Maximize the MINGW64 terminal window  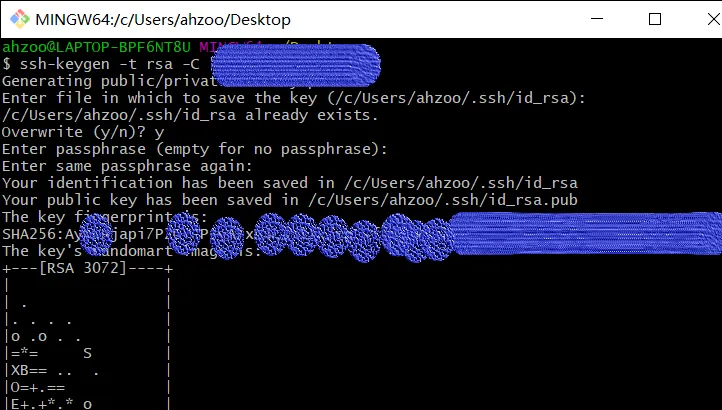coord(655,19)
